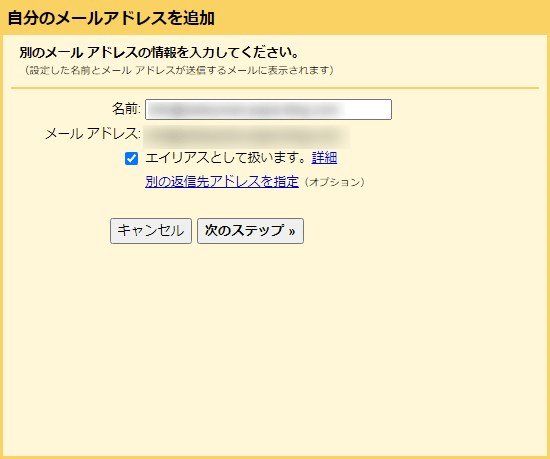Click the » chevron in 次のステップ

[x=292, y=231]
